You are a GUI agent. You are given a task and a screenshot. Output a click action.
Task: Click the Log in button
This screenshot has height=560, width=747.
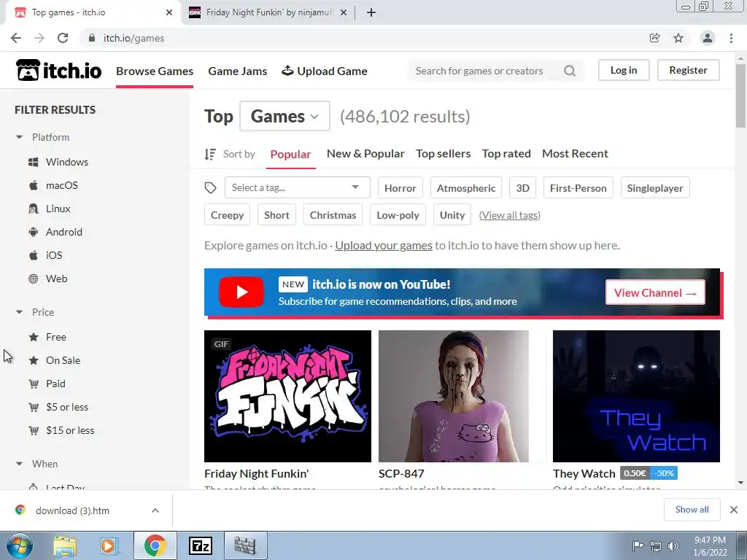tap(624, 70)
